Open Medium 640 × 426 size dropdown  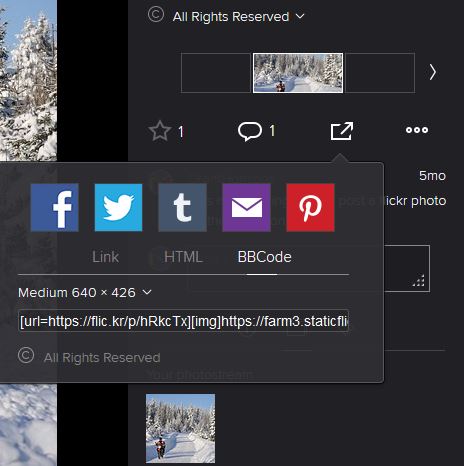pos(85,293)
